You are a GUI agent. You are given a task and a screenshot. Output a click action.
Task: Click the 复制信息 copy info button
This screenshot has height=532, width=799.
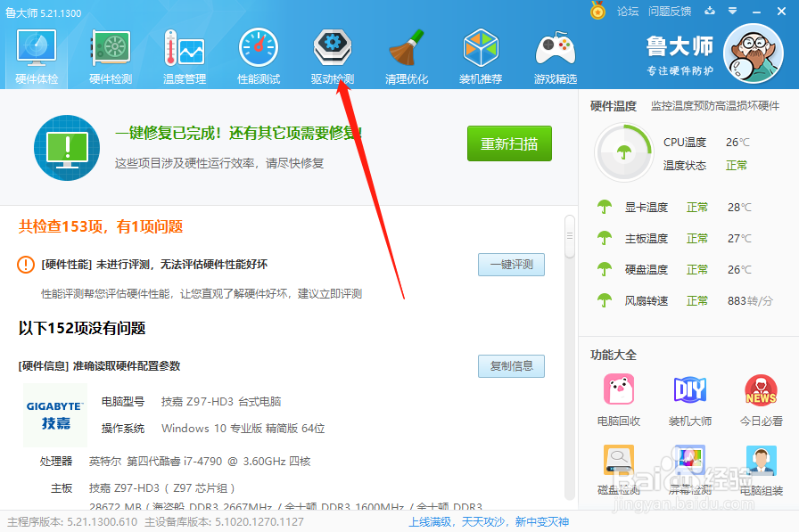coord(511,366)
